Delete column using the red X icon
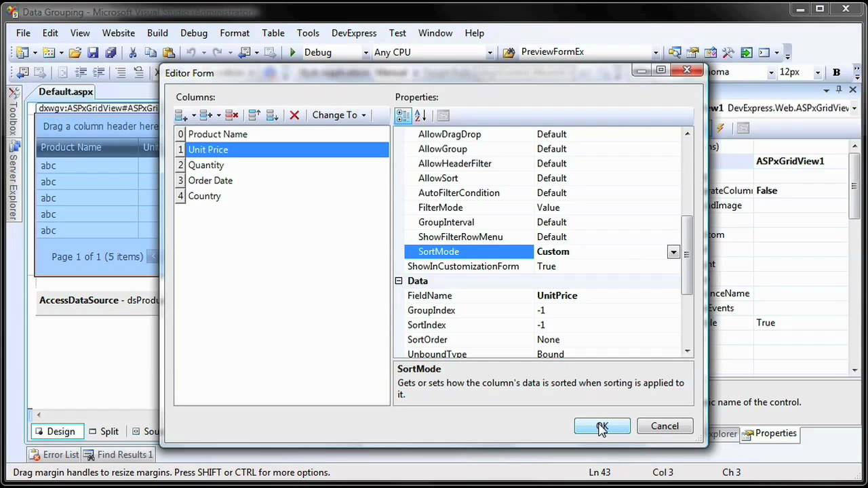The height and width of the screenshot is (488, 868). coord(294,115)
